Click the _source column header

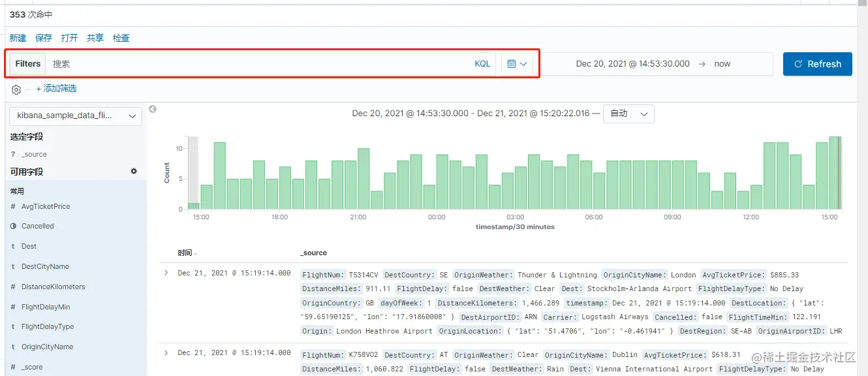tap(313, 253)
